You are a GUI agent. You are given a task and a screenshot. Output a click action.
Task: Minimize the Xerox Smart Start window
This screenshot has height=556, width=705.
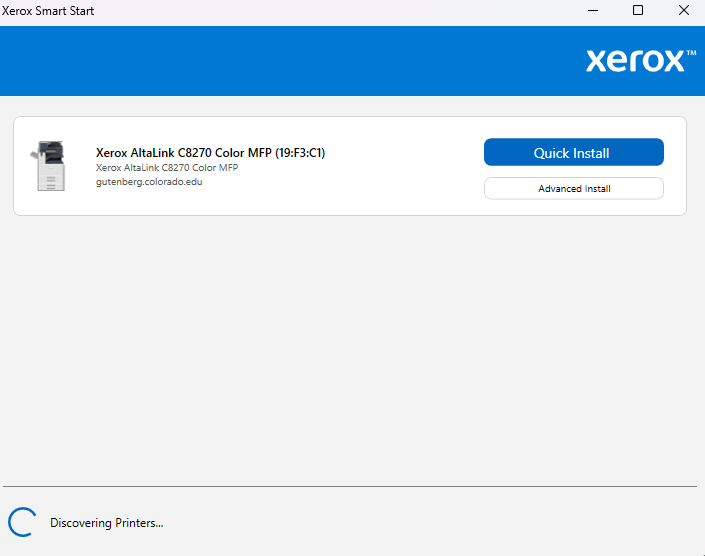click(591, 11)
